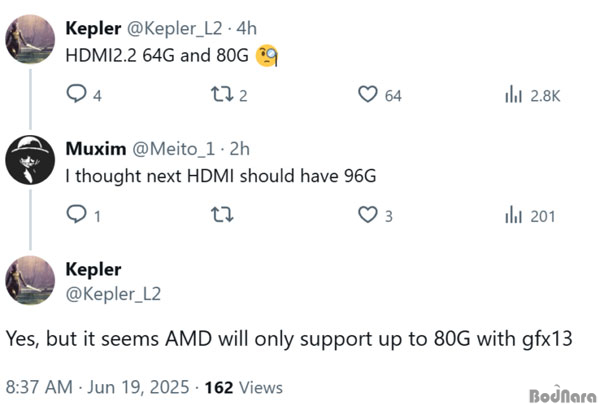Retweet Muxim's tweet about 96G

[222, 215]
